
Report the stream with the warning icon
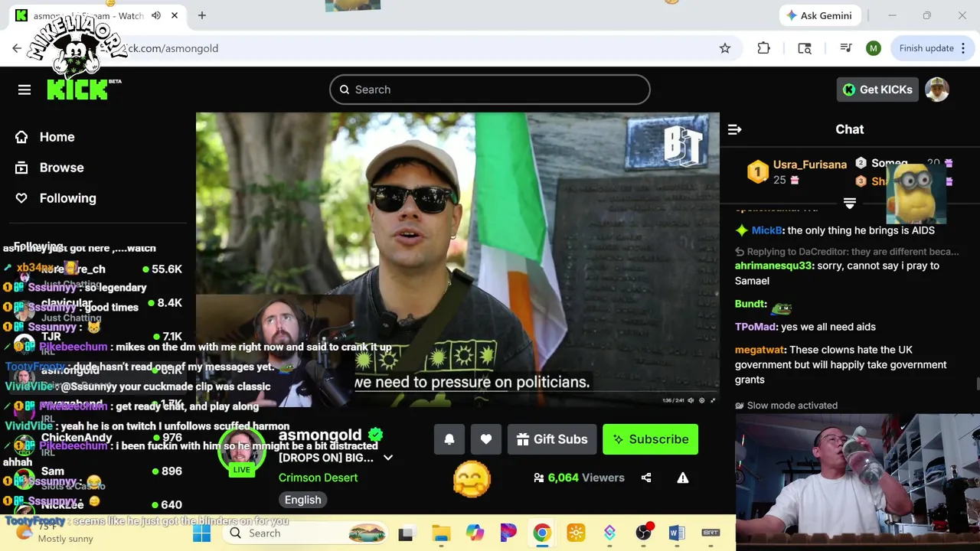tap(683, 478)
